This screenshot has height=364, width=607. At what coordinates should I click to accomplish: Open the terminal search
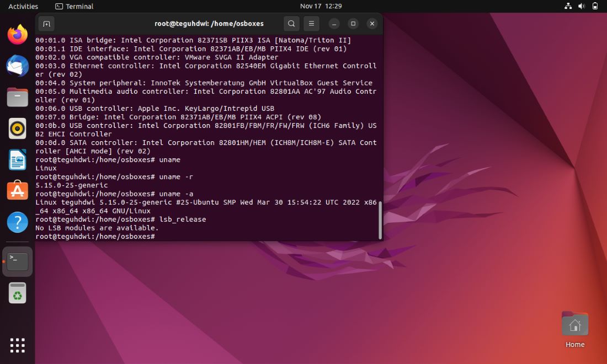pyautogui.click(x=291, y=24)
